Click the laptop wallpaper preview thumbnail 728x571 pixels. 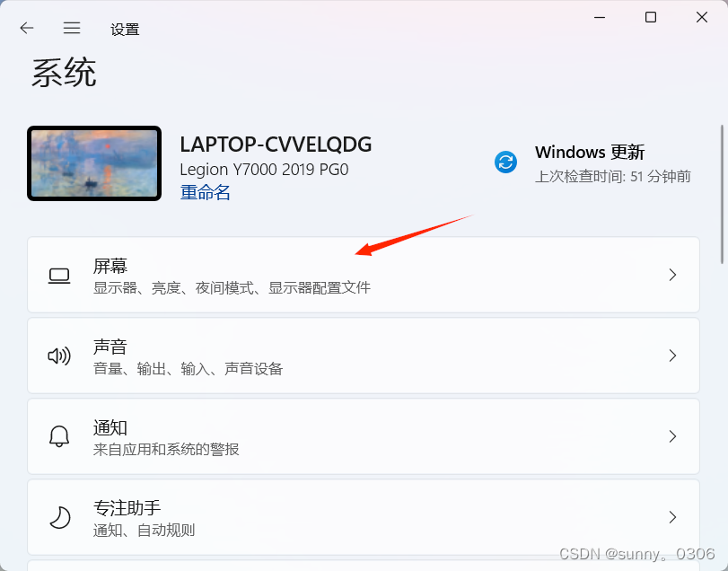click(93, 163)
